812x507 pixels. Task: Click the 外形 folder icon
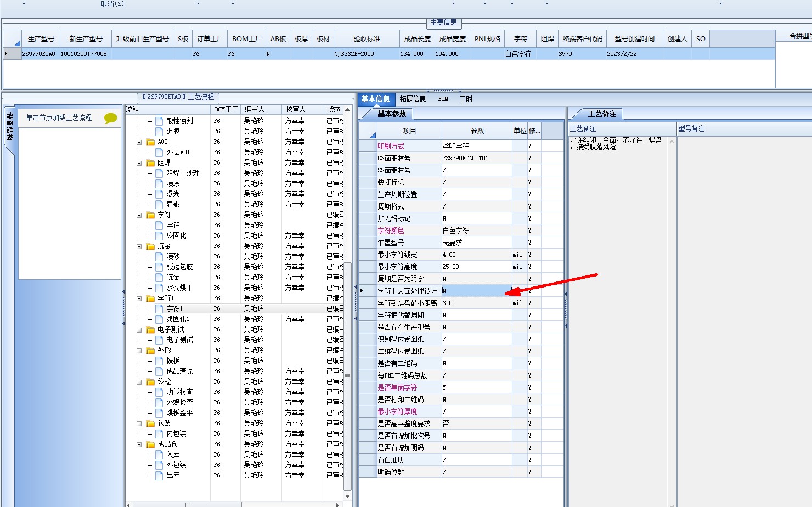click(150, 351)
